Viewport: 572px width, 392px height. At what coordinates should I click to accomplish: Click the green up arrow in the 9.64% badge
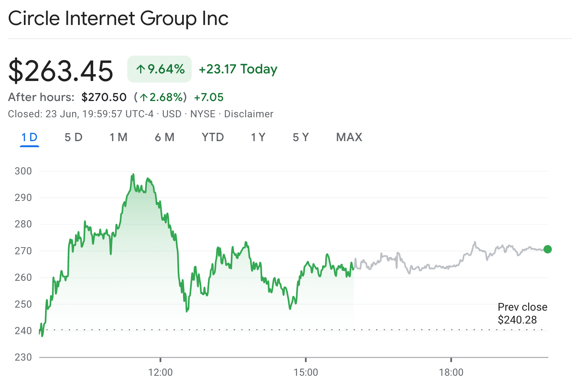[141, 68]
